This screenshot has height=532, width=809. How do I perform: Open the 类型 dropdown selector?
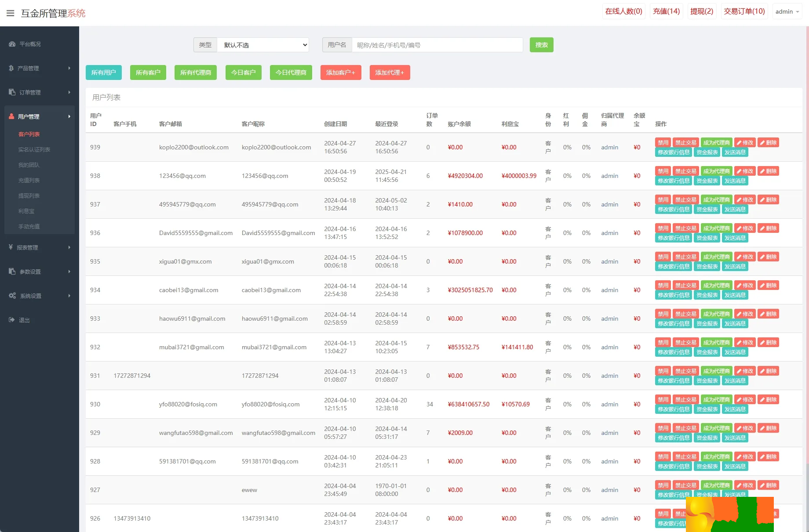coord(263,45)
